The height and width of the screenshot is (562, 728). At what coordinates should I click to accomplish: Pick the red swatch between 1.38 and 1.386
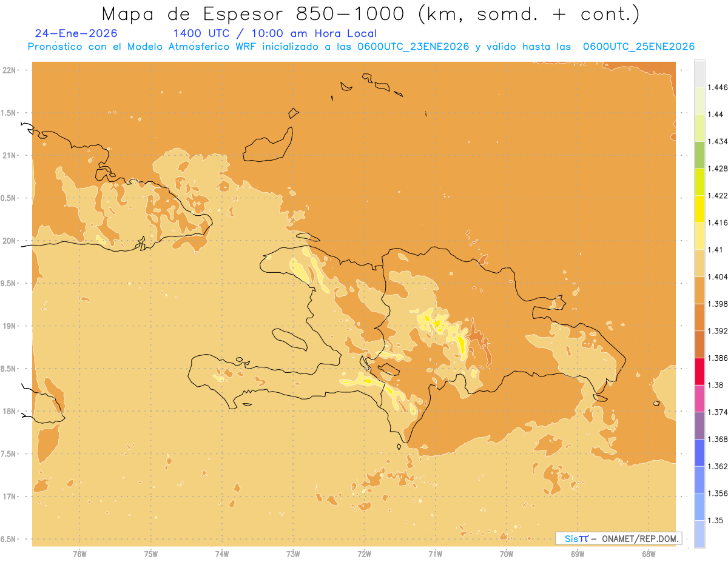699,372
